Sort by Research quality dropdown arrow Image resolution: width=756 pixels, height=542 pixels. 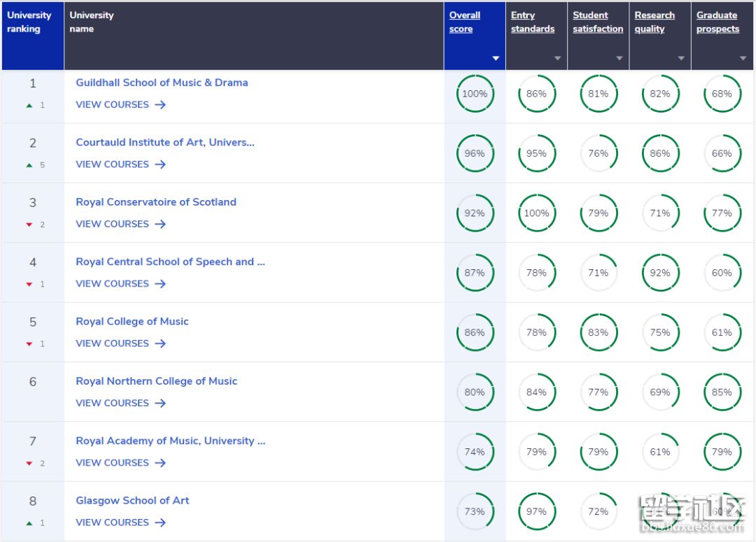point(681,58)
